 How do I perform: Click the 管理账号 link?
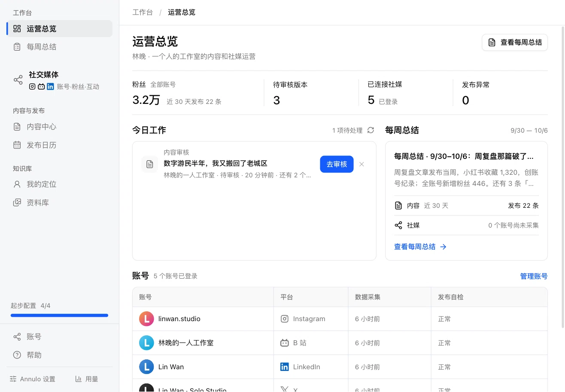[534, 276]
